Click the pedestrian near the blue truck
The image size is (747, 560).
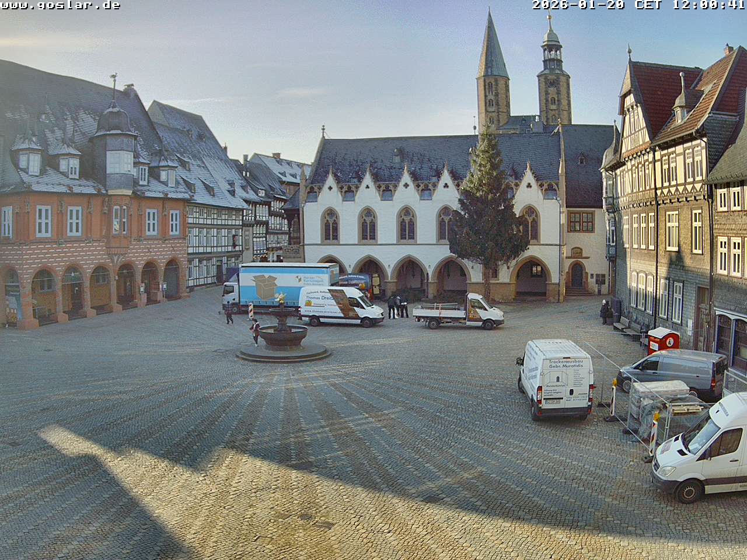[229, 314]
